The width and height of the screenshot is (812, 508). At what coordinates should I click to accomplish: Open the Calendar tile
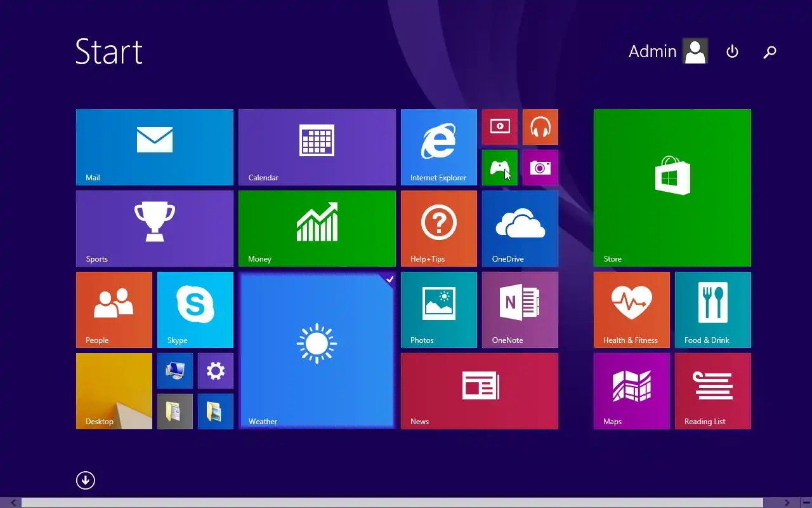(317, 147)
